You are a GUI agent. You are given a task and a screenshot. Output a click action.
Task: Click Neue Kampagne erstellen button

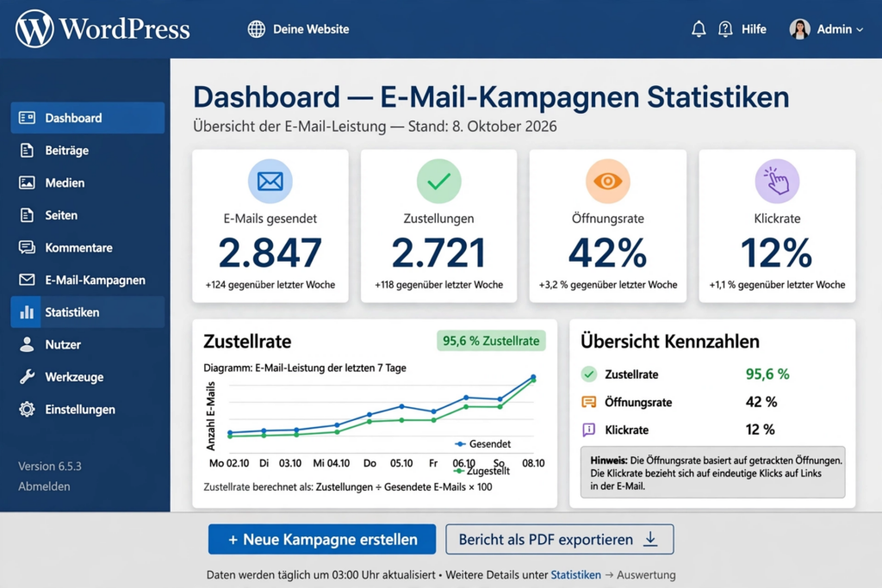[322, 540]
